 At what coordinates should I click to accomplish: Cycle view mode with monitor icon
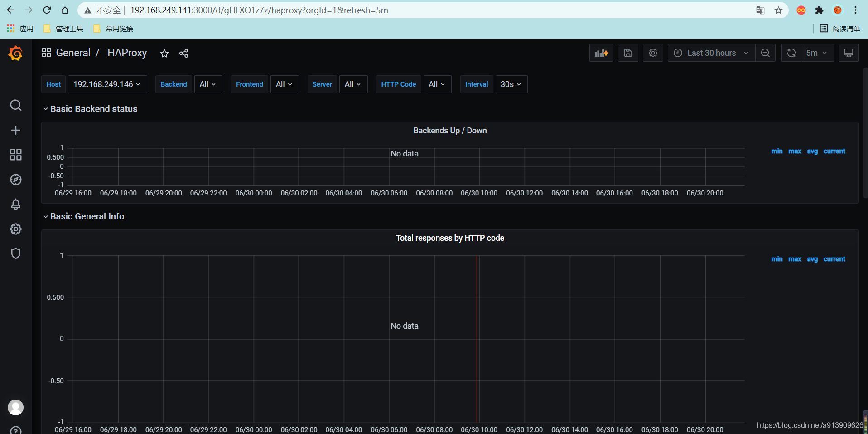tap(849, 53)
